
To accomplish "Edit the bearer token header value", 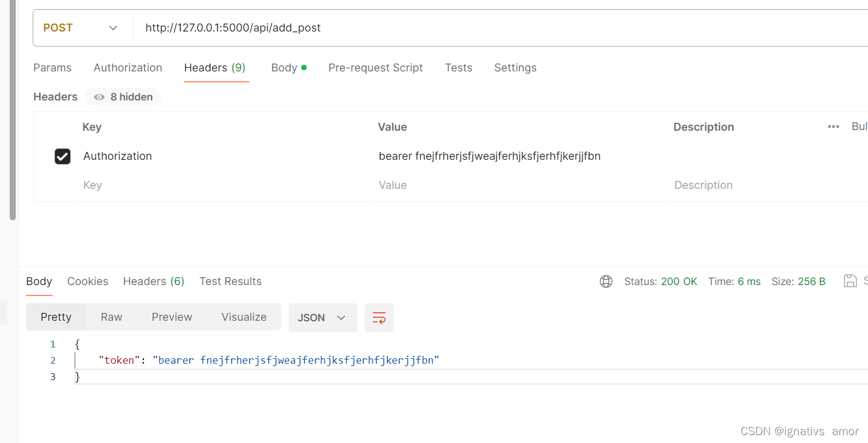I will click(518, 156).
